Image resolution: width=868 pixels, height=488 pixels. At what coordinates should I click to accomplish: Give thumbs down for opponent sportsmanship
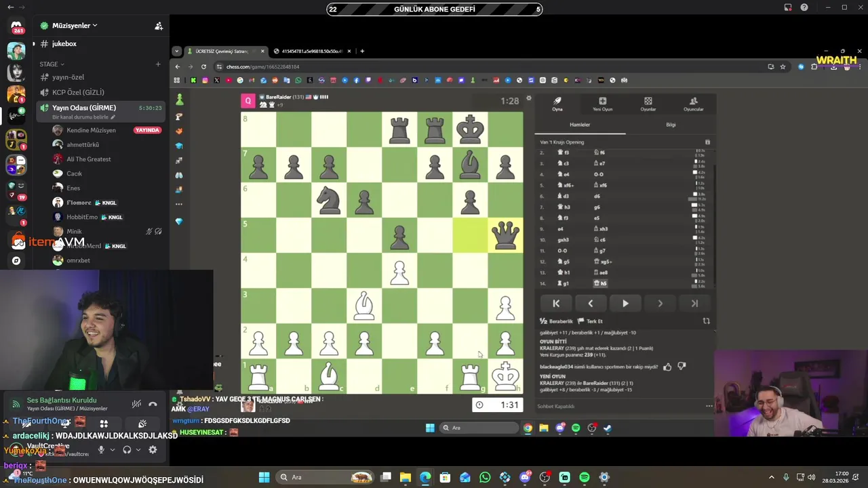coord(682,367)
